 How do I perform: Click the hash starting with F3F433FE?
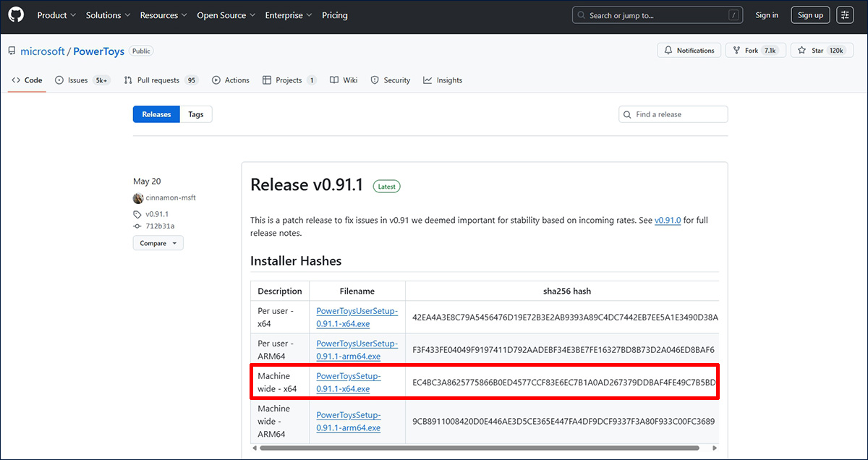point(563,350)
